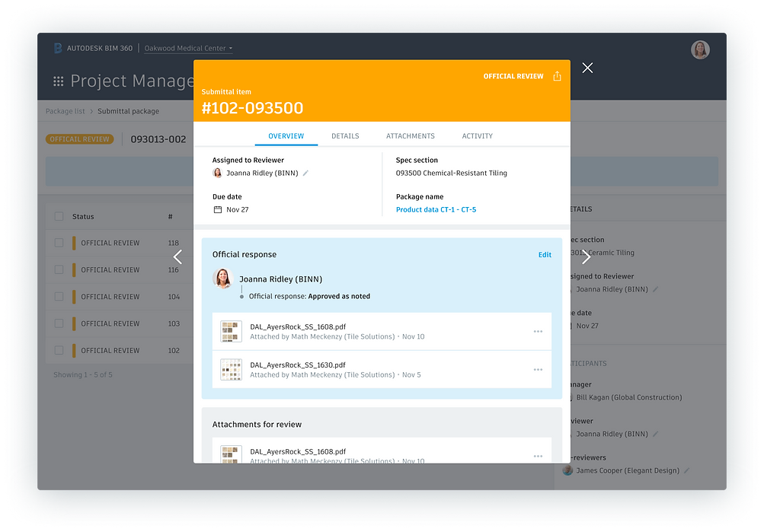
Task: Click the calendar icon next to Nov 27
Action: (217, 209)
